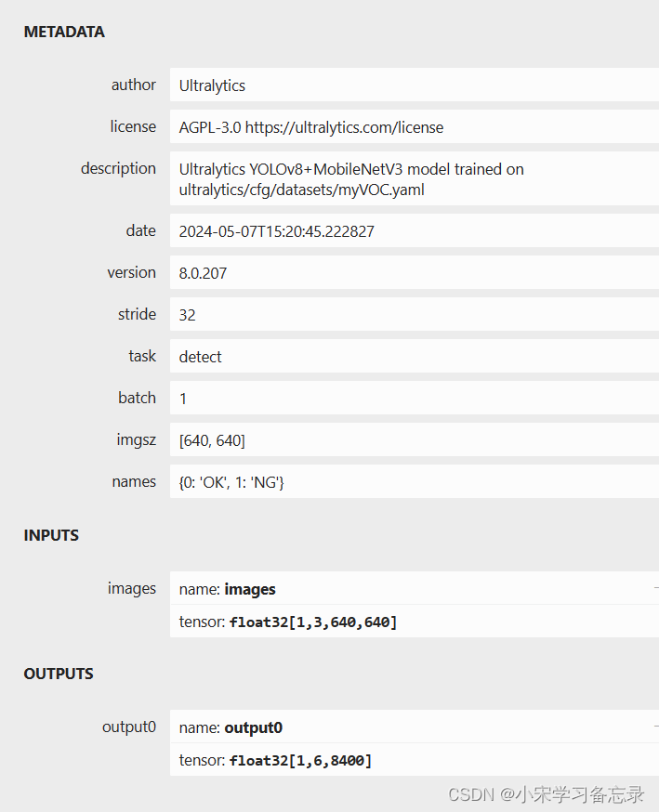Collapse the images input details expander
The width and height of the screenshot is (659, 812).
pyautogui.click(x=656, y=588)
